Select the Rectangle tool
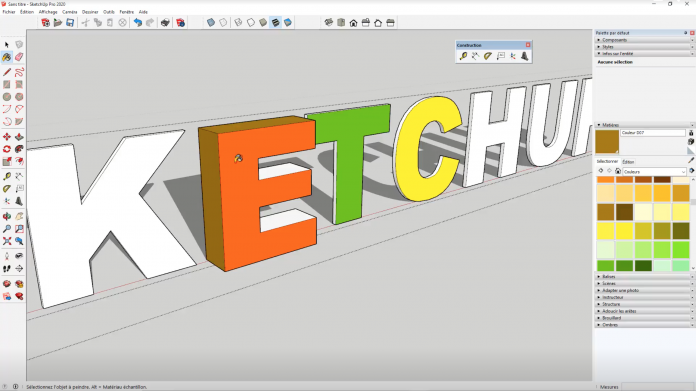 coord(7,84)
